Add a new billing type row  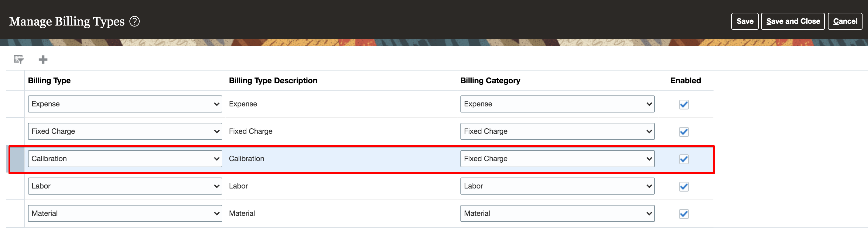point(43,60)
